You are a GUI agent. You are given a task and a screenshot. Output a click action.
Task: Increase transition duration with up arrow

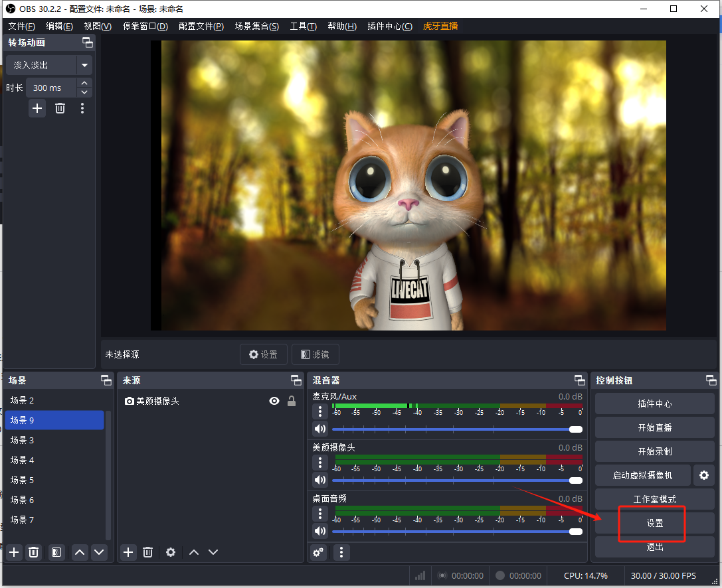tap(84, 83)
